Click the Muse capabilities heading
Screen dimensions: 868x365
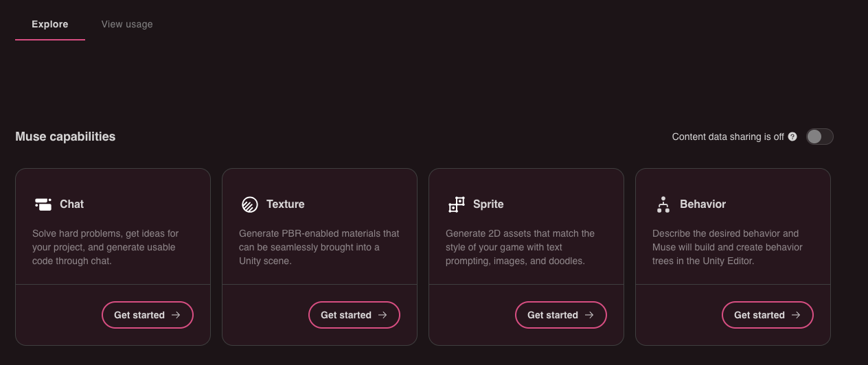(65, 137)
